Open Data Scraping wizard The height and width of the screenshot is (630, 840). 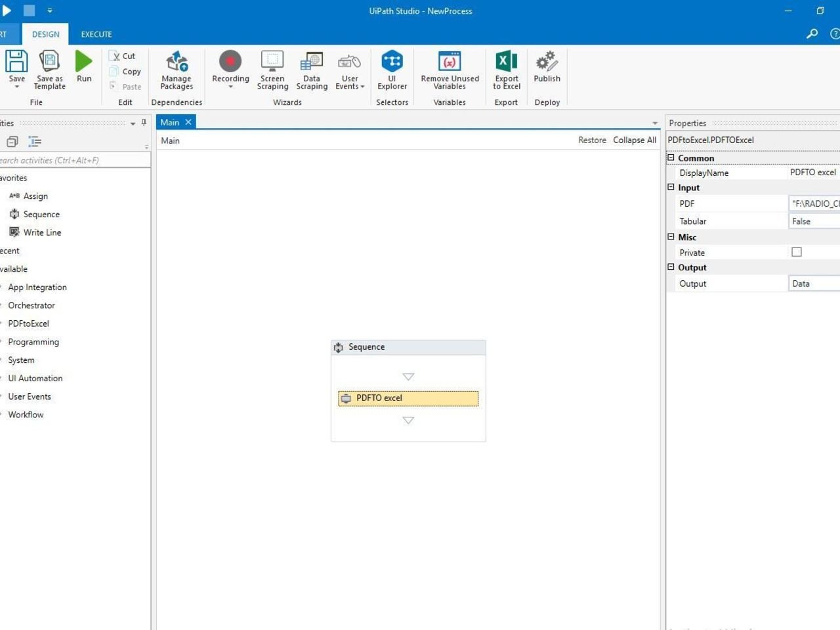tap(312, 70)
